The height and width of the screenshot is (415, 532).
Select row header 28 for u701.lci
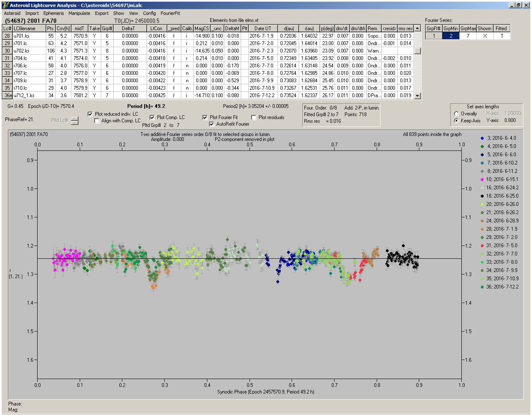pos(7,36)
